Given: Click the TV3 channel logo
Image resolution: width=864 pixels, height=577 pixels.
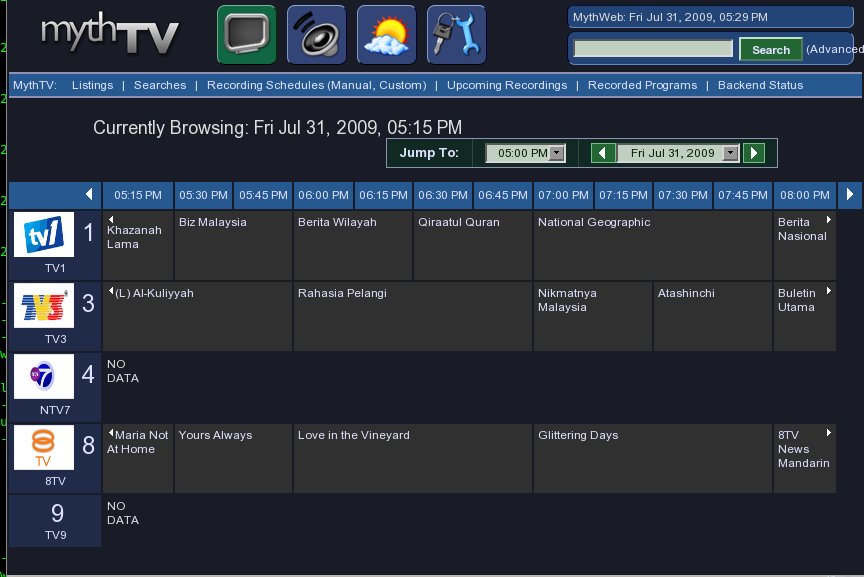Looking at the screenshot, I should (x=44, y=306).
